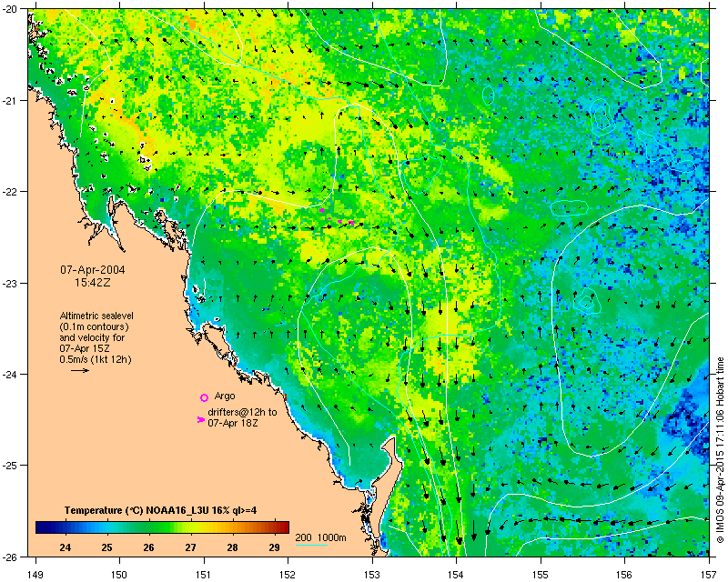Click the longitude axis label 157
The height and width of the screenshot is (582, 728).
[709, 574]
